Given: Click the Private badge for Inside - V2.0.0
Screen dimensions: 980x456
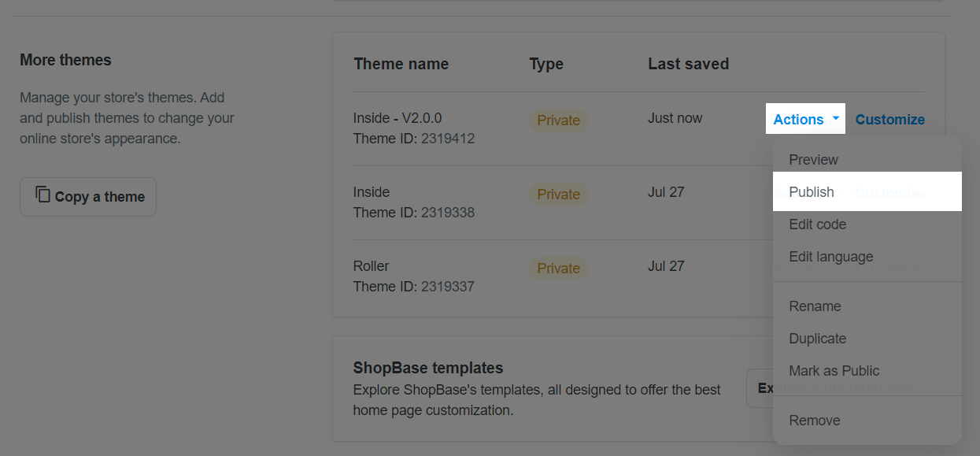Looking at the screenshot, I should click(558, 120).
